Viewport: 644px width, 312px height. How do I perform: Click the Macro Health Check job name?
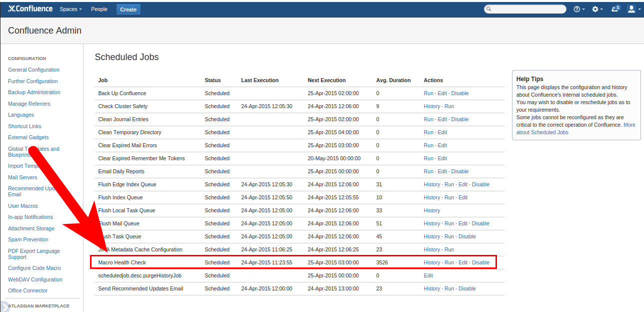pos(122,263)
